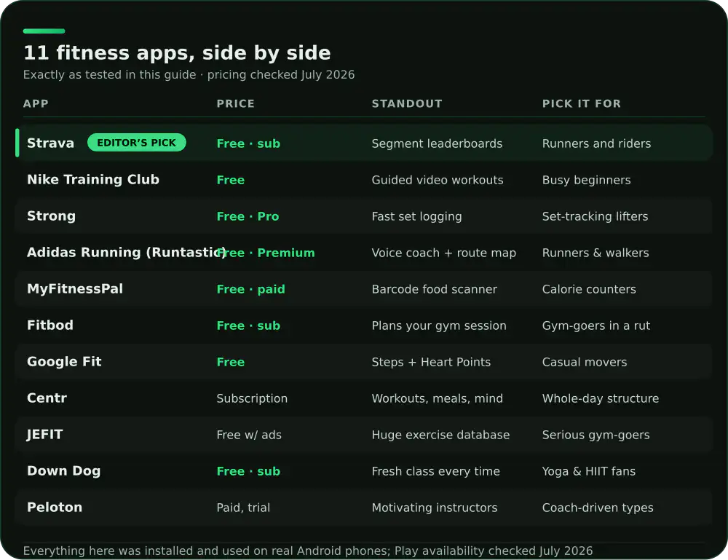728x560 pixels.
Task: Click Fitbod's "Free · sub" price
Action: [248, 326]
